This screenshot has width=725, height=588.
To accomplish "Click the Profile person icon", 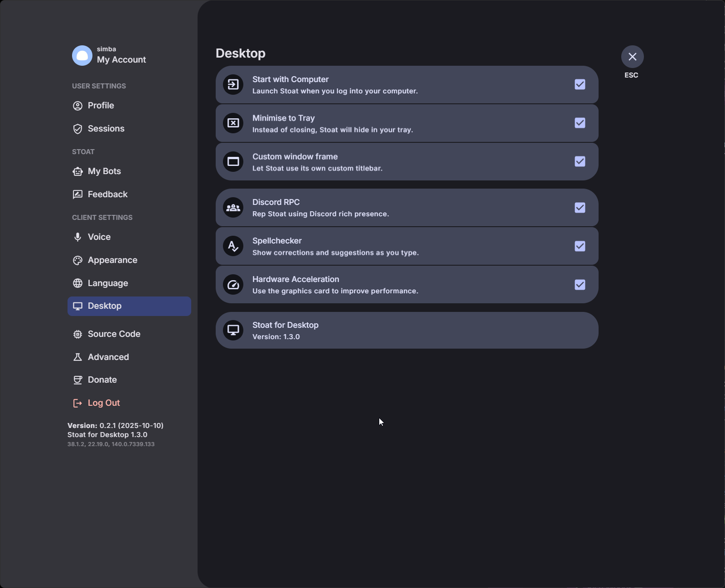I will pyautogui.click(x=78, y=106).
